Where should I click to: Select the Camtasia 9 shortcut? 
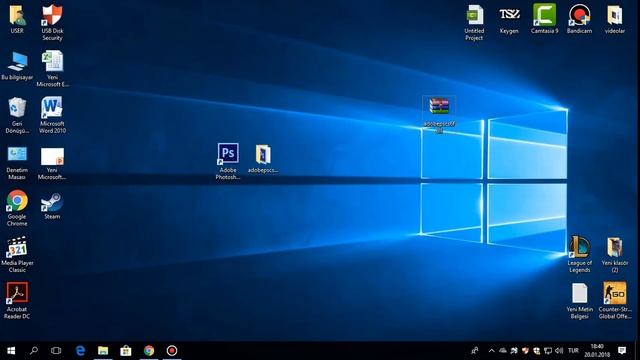[x=544, y=19]
